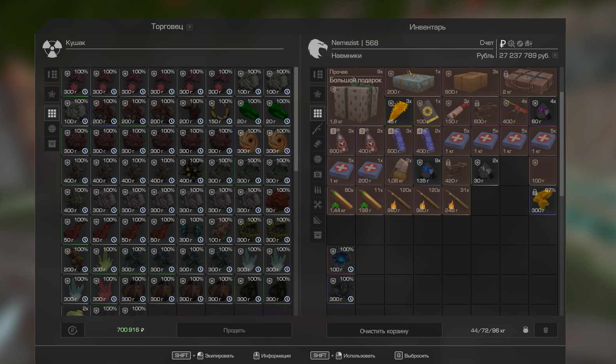Filter trader items by containers box icon

click(x=52, y=144)
